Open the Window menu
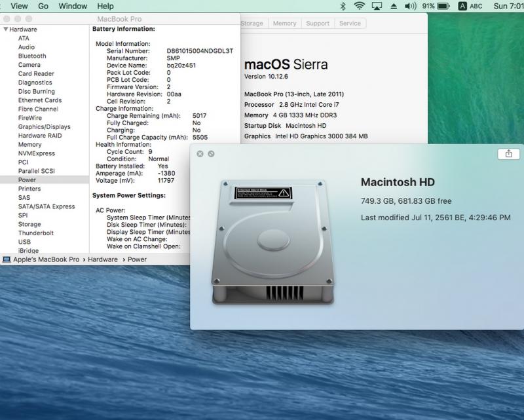 72,6
